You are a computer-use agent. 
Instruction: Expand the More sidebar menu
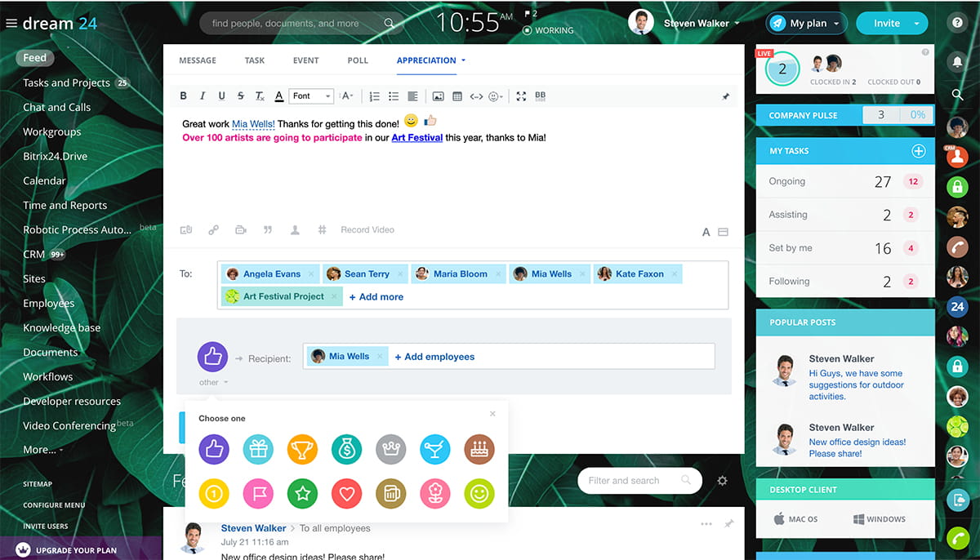tap(42, 450)
